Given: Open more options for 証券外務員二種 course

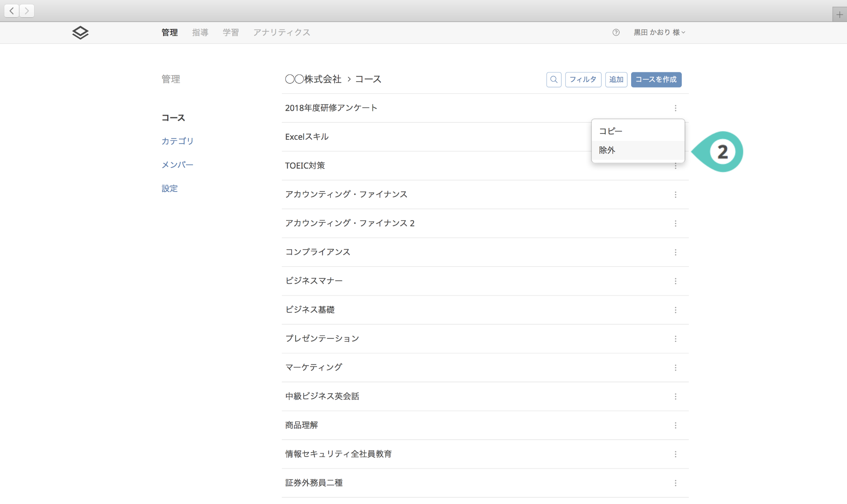Looking at the screenshot, I should 675,483.
